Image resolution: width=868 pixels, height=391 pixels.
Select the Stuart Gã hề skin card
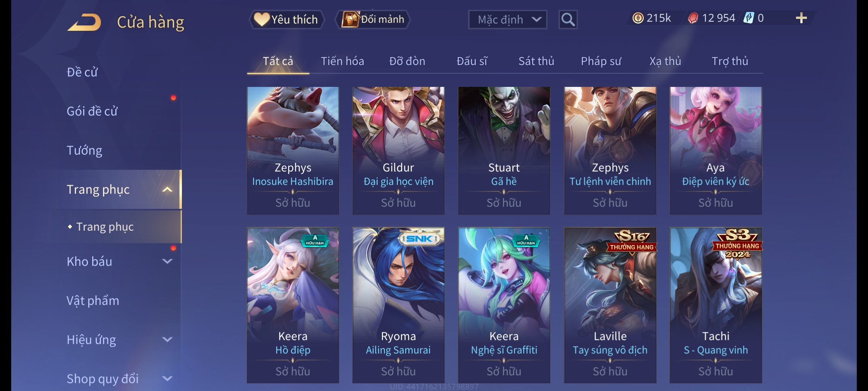click(504, 151)
